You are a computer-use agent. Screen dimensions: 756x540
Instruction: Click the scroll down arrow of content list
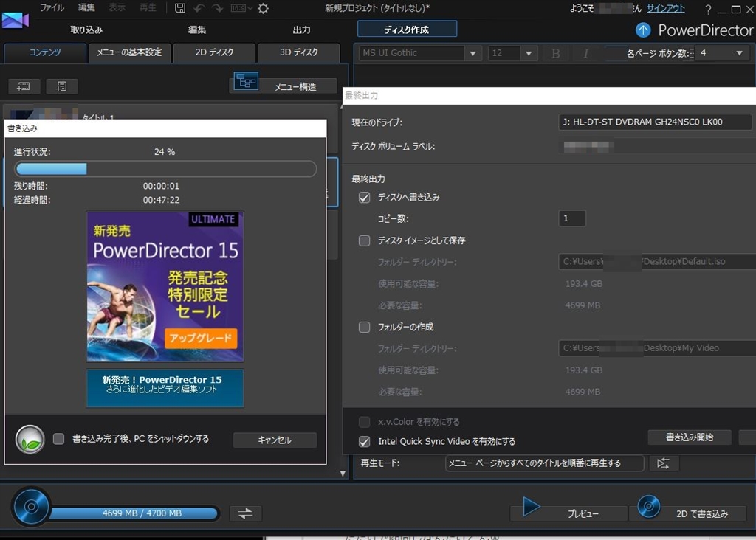coord(343,474)
